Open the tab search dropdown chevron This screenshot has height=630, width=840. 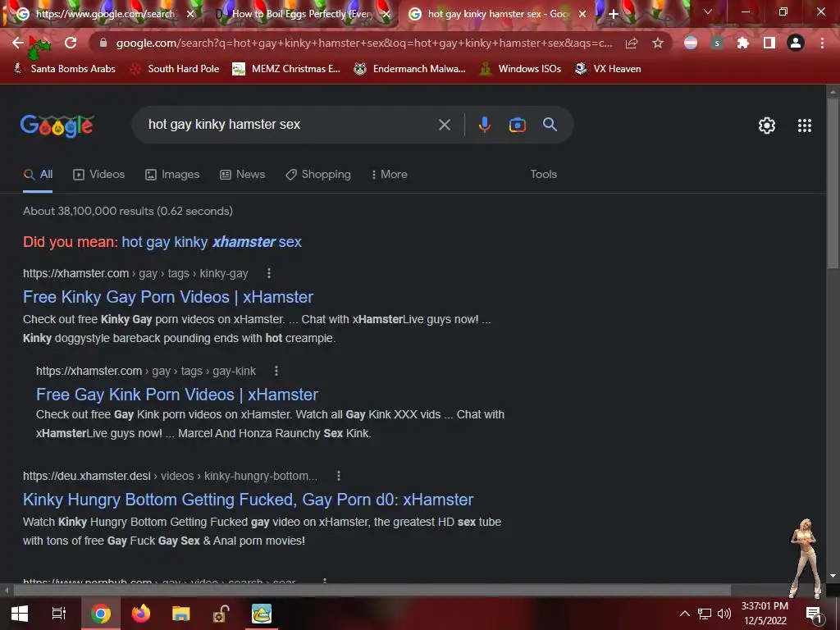(x=708, y=11)
